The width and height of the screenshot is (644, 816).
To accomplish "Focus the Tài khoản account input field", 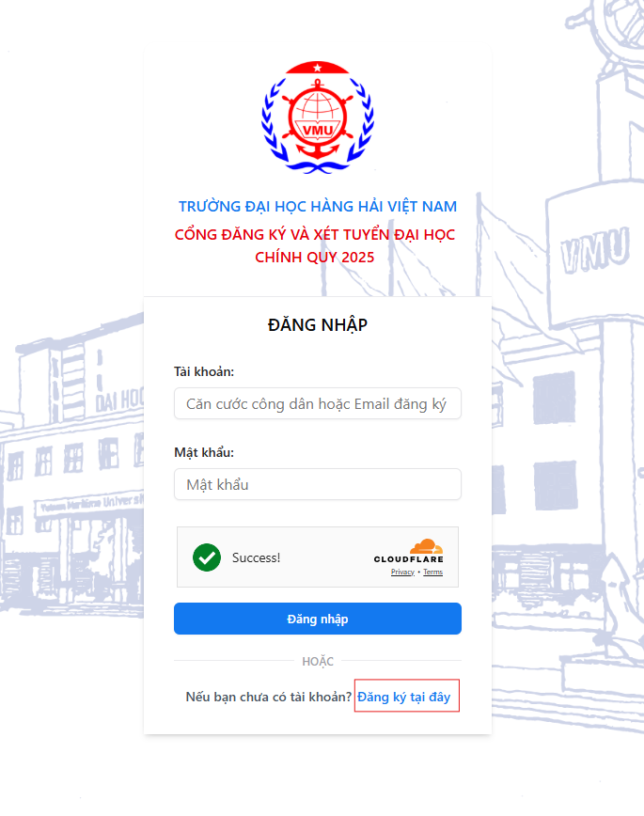I will click(318, 403).
